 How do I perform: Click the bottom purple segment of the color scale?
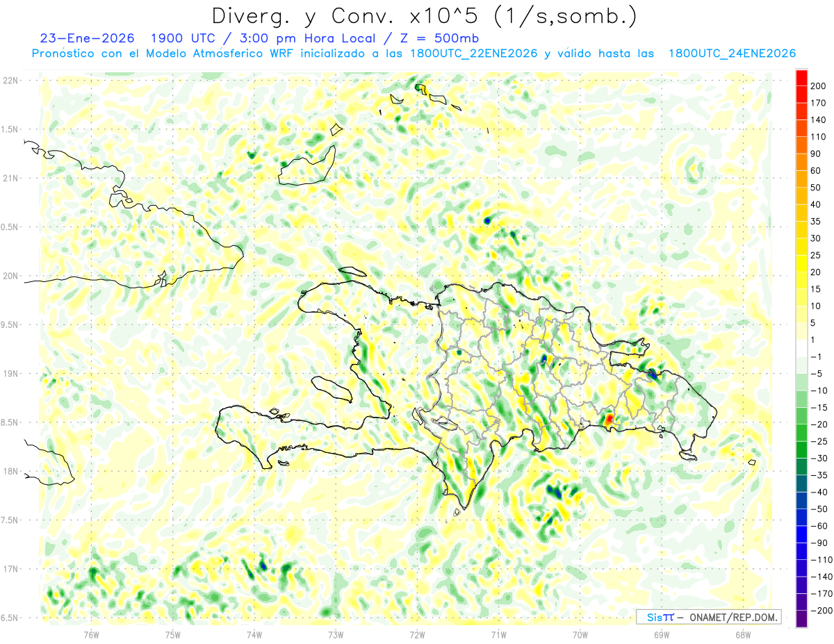[801, 619]
